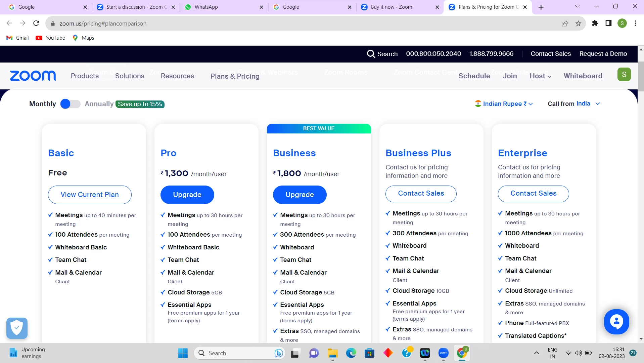
Task: Open File Explorer from the taskbar
Action: click(332, 353)
